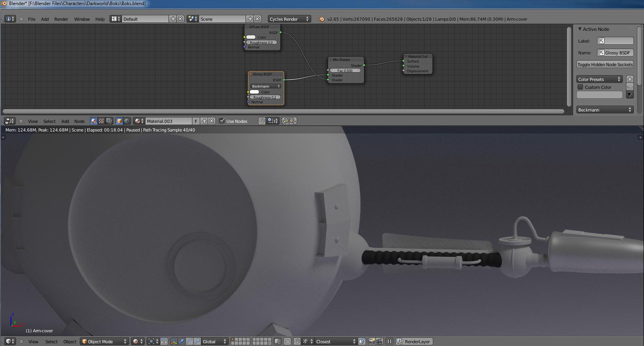
Task: Click the translate manipulator arrow icon
Action: coord(181,341)
